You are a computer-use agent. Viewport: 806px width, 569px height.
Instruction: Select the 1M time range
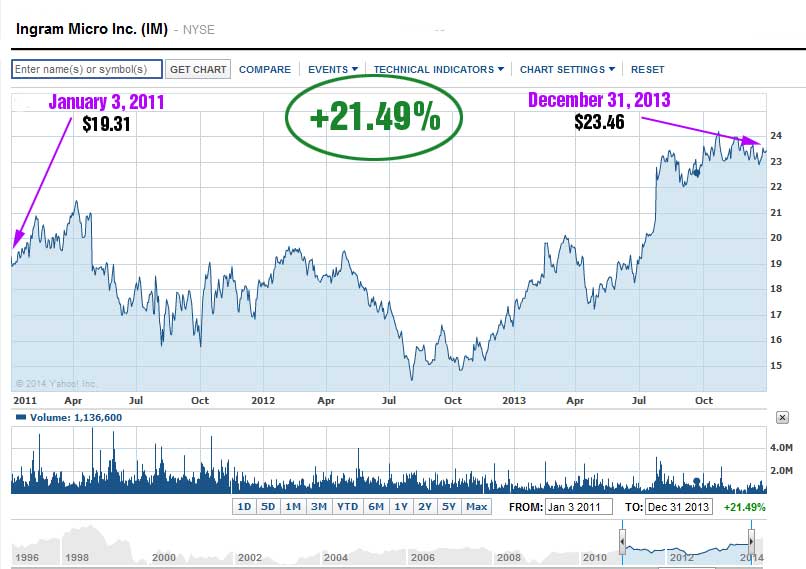coord(293,507)
